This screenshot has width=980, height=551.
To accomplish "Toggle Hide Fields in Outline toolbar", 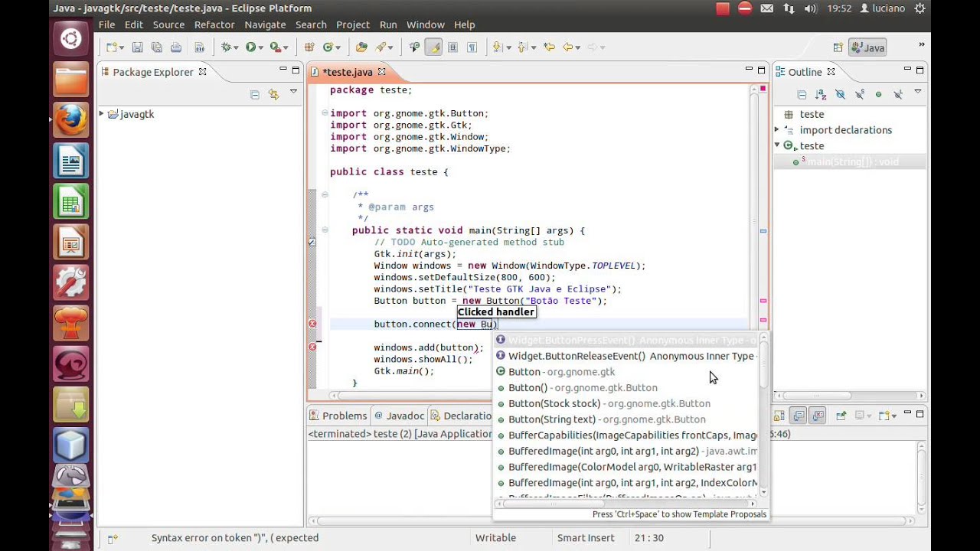I will pyautogui.click(x=840, y=94).
